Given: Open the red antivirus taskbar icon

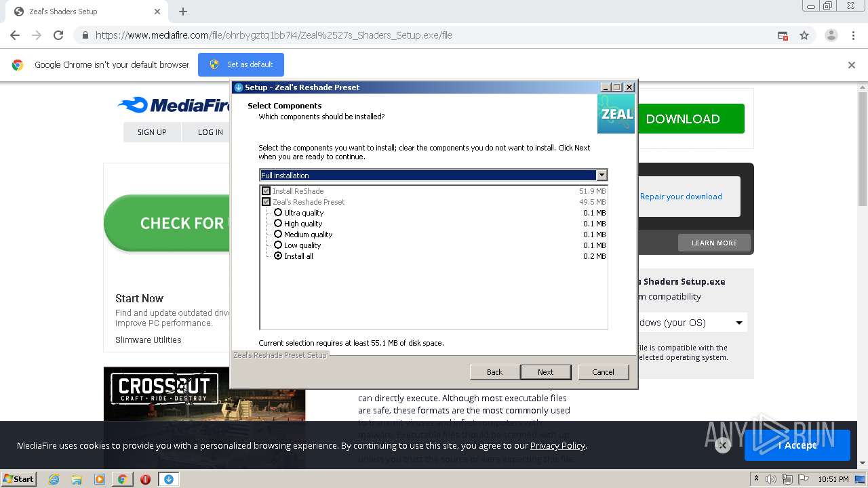Looking at the screenshot, I should tap(145, 479).
